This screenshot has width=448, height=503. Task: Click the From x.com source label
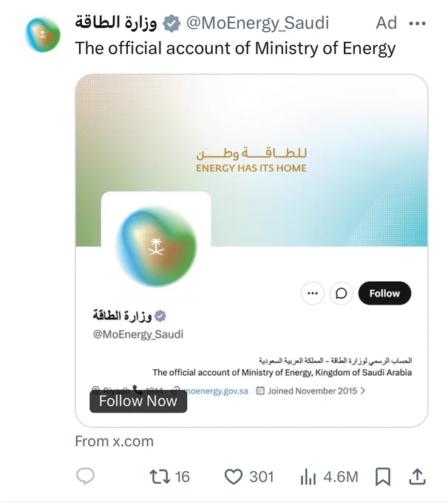(114, 442)
